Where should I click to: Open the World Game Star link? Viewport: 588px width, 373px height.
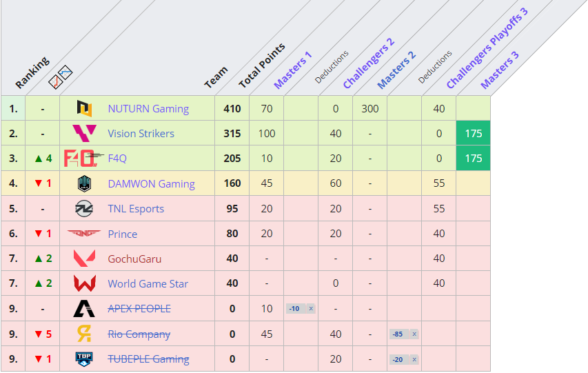point(148,283)
